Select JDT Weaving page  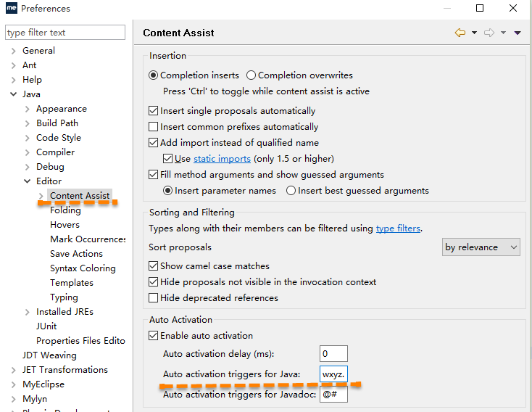(49, 355)
